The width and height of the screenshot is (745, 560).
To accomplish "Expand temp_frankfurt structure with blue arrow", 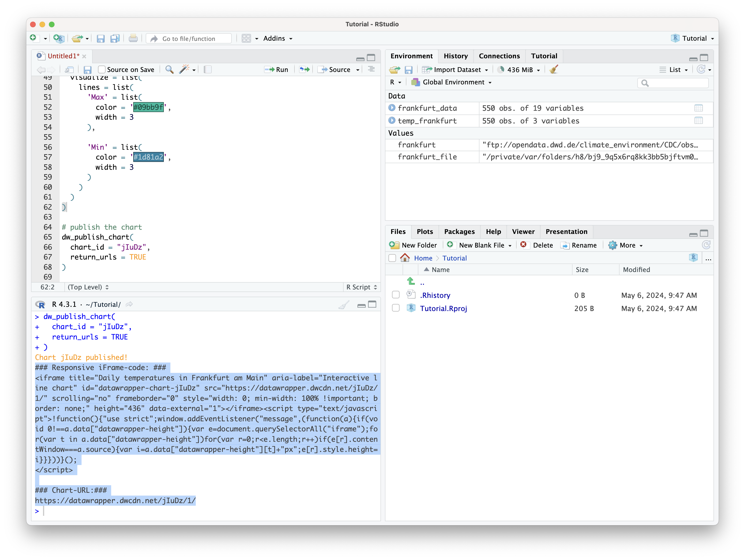I will [392, 120].
